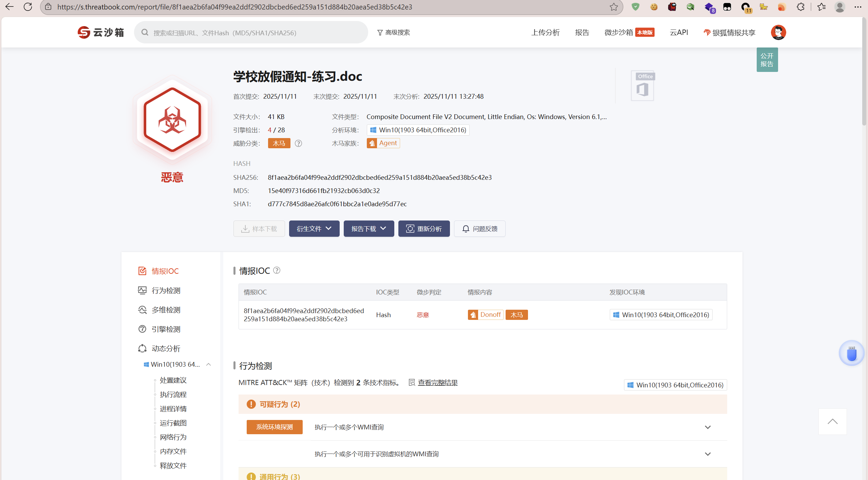Select 多维检测 in the sidebar
The height and width of the screenshot is (480, 868).
[159, 309]
